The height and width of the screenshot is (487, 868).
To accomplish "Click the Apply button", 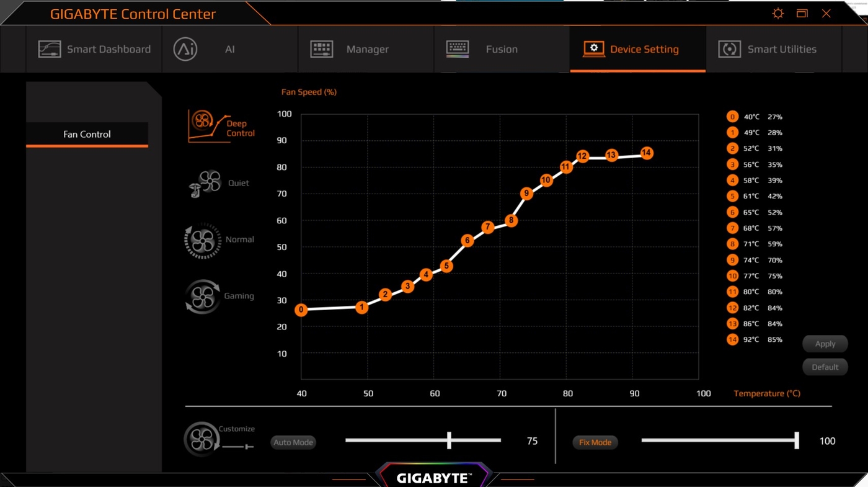I will point(825,344).
